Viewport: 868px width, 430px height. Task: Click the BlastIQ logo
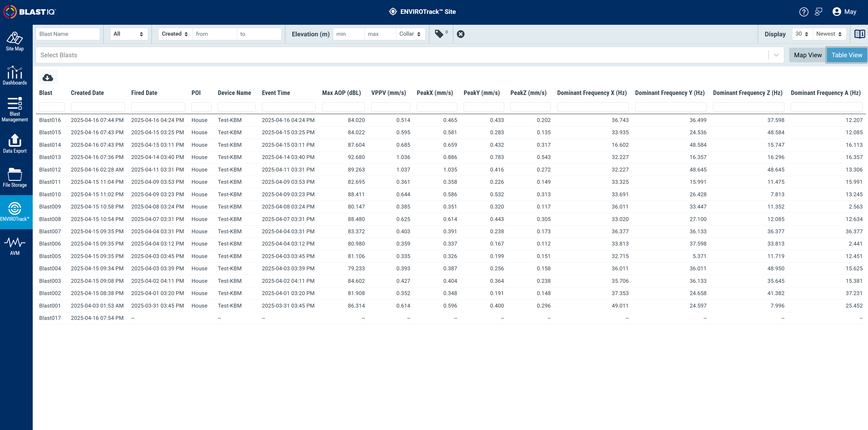[30, 12]
